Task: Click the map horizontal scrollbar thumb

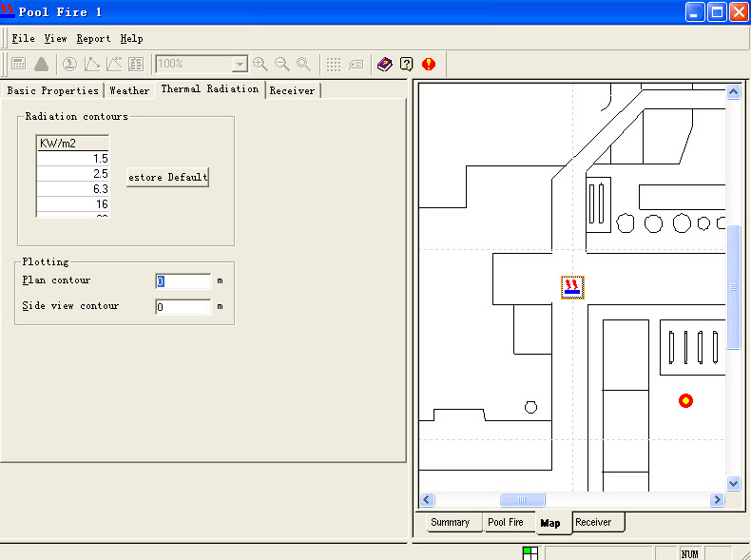Action: (x=522, y=500)
